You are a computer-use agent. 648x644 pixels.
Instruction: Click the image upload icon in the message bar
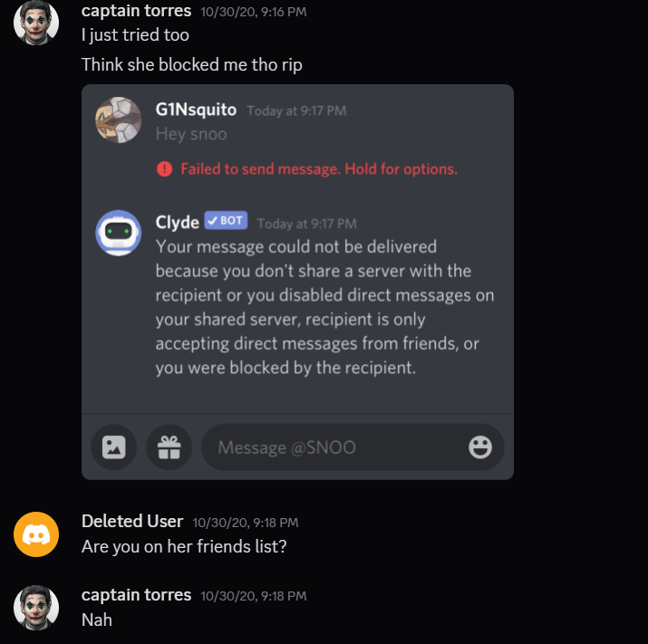click(x=114, y=447)
